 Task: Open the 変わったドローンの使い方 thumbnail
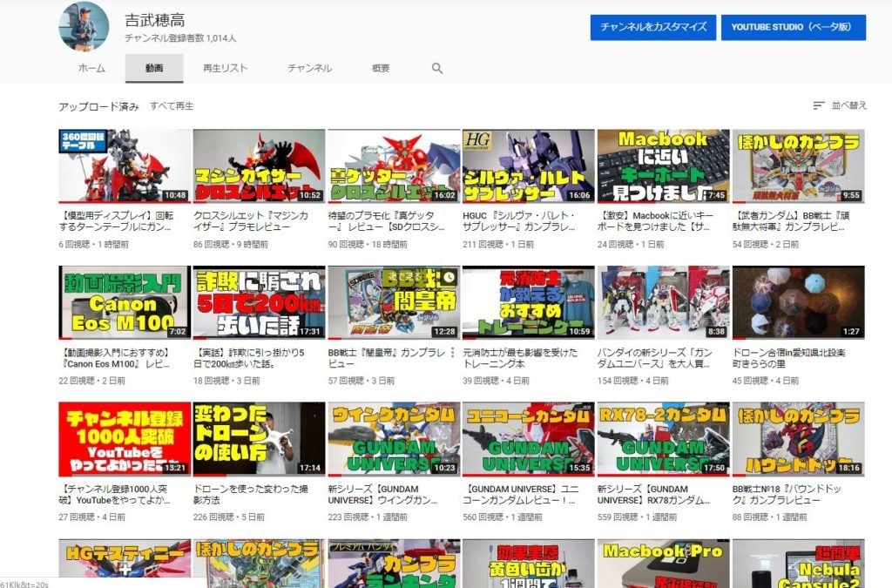[260, 439]
